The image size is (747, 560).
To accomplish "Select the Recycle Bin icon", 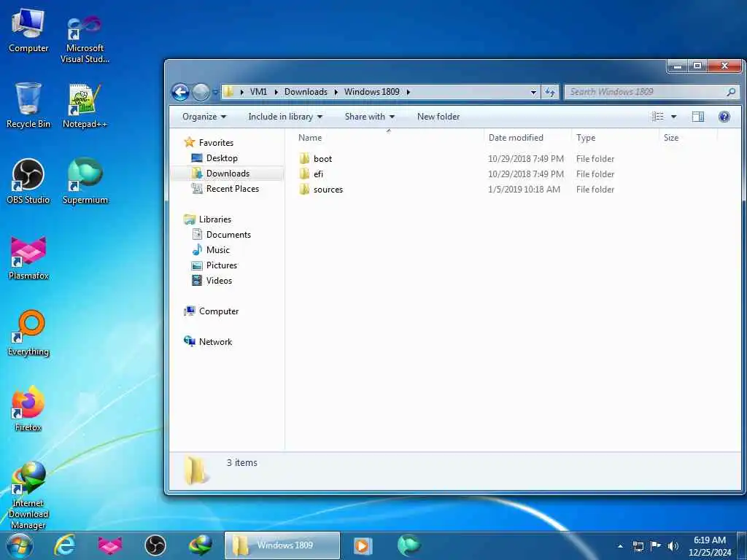I will click(x=28, y=106).
